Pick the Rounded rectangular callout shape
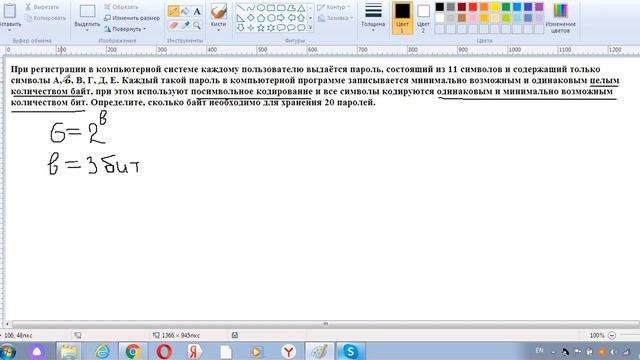This screenshot has height=360, width=640. click(281, 28)
